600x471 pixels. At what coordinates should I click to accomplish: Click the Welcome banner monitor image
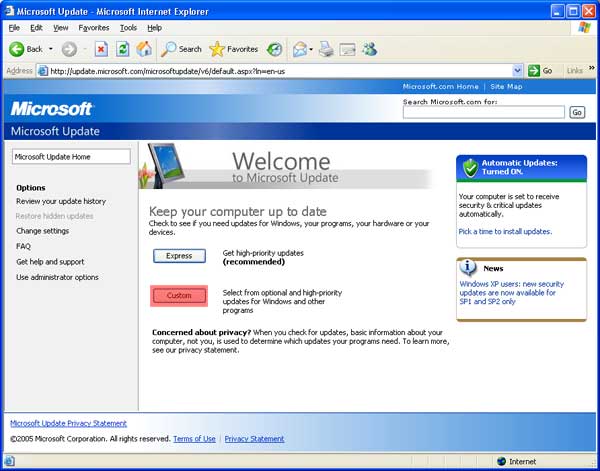click(x=166, y=165)
